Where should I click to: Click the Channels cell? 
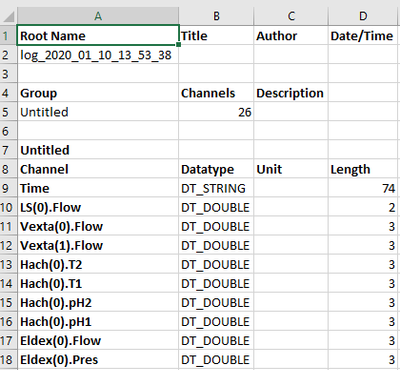(x=216, y=93)
